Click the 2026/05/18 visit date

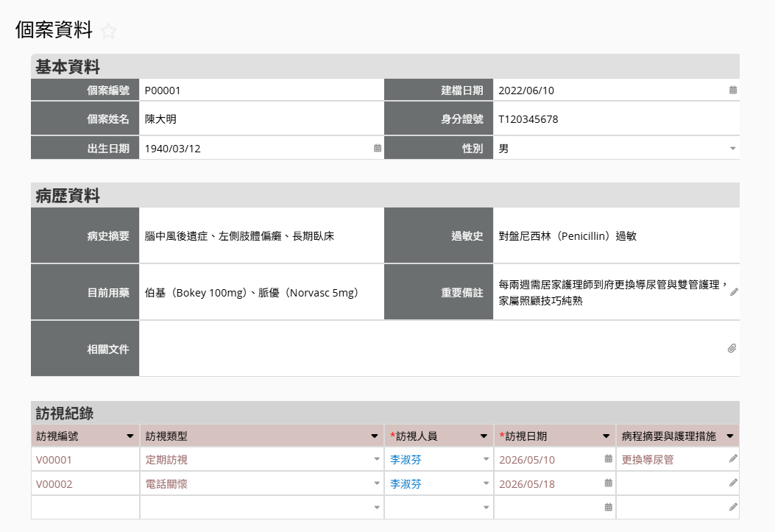pyautogui.click(x=527, y=484)
